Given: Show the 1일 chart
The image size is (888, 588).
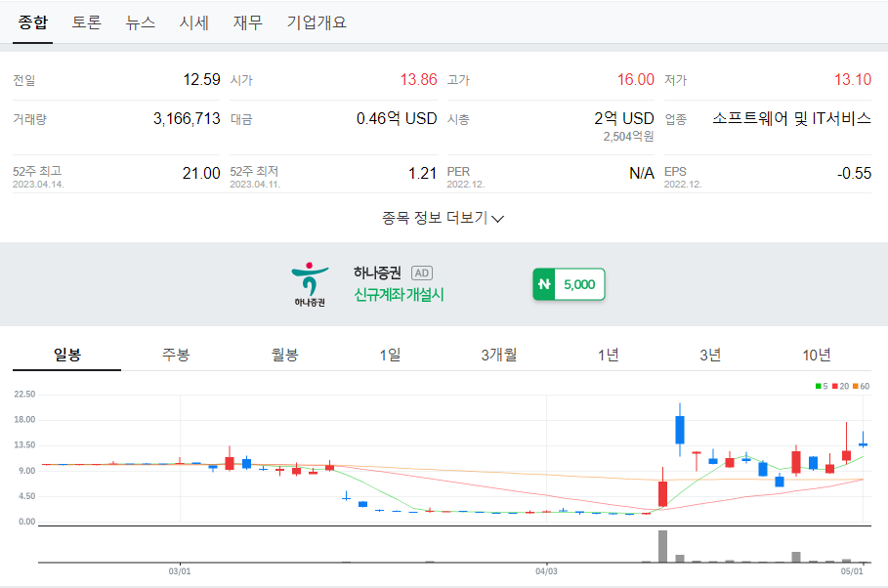Looking at the screenshot, I should [x=390, y=356].
